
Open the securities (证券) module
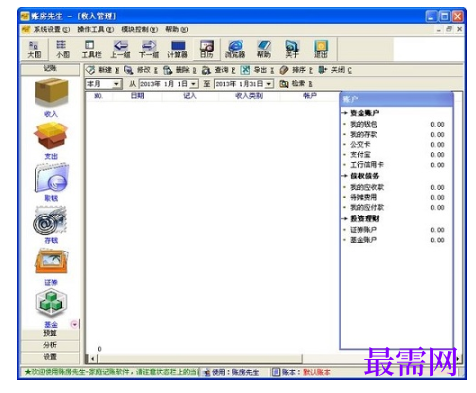pyautogui.click(x=51, y=266)
